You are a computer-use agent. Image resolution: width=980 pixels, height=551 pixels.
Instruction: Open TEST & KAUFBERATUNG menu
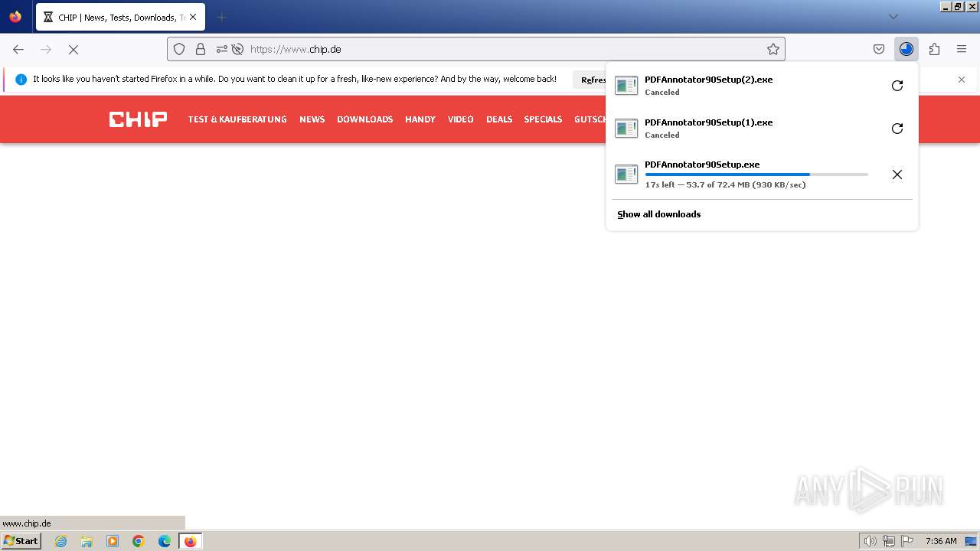(237, 119)
